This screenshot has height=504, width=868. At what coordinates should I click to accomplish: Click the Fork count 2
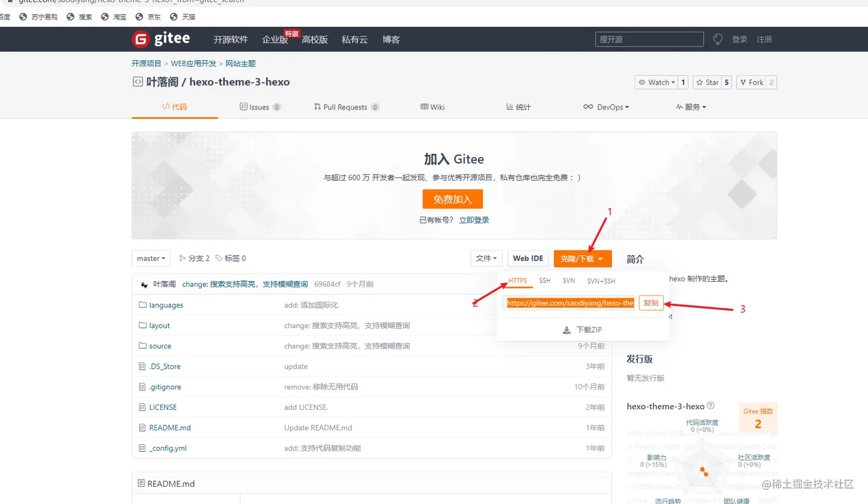(772, 82)
